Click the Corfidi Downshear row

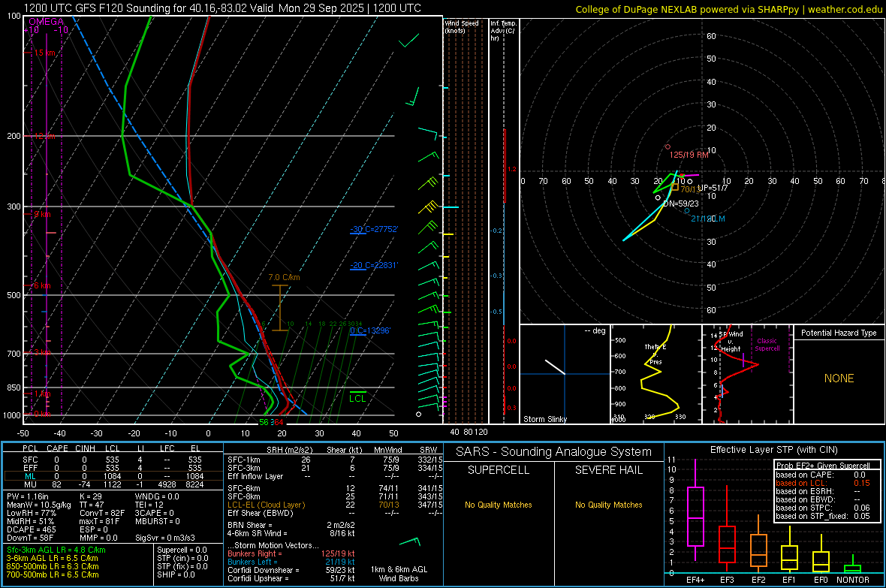(x=291, y=570)
